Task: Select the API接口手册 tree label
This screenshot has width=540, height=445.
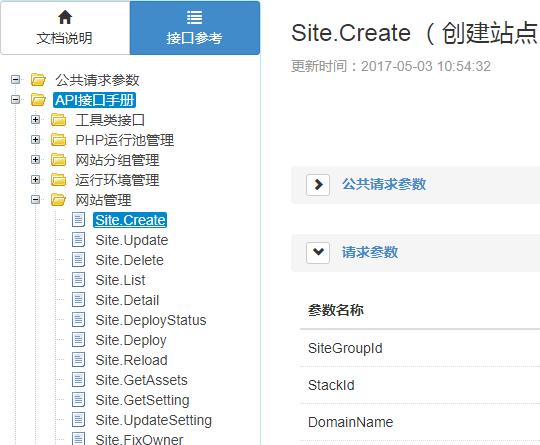Action: click(94, 100)
